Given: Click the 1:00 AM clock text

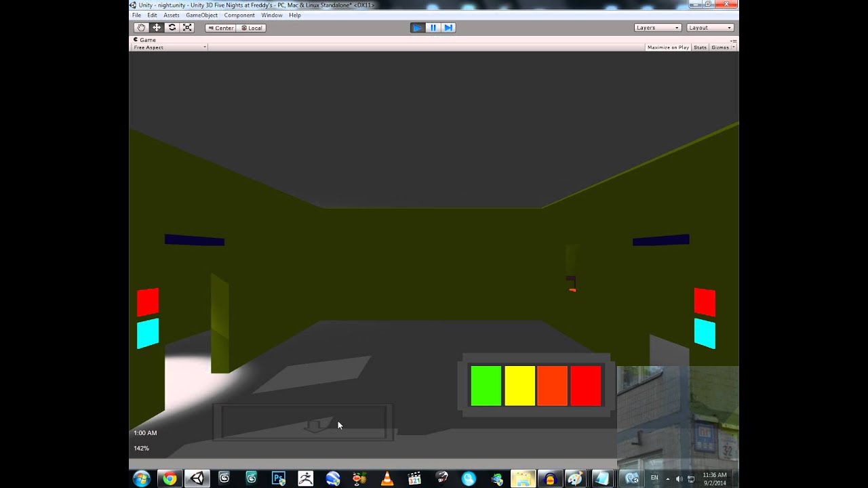Looking at the screenshot, I should click(145, 433).
